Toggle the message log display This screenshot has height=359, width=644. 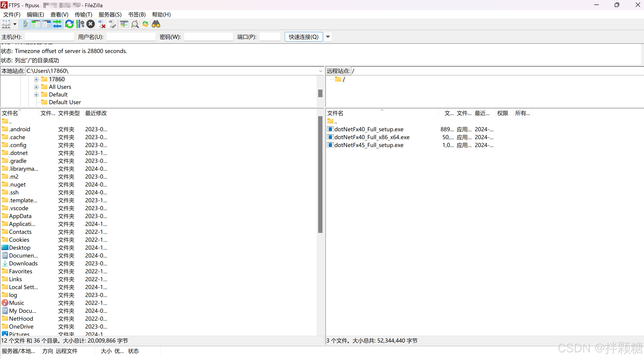coord(25,24)
